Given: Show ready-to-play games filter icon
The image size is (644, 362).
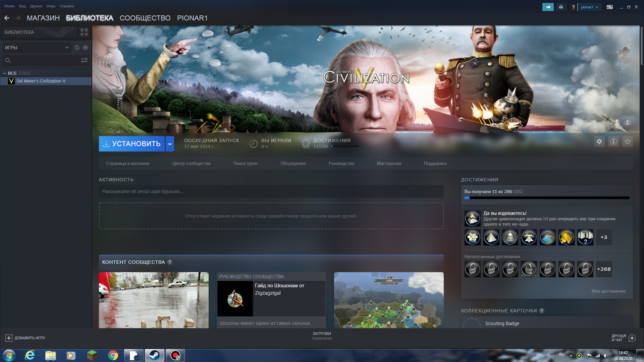Looking at the screenshot, I should point(86,48).
